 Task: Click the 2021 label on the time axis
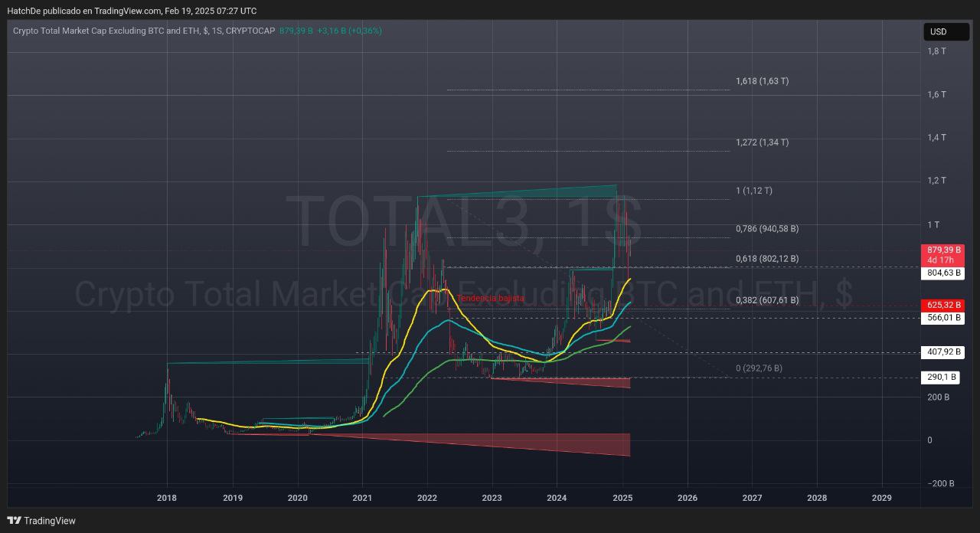pos(362,498)
